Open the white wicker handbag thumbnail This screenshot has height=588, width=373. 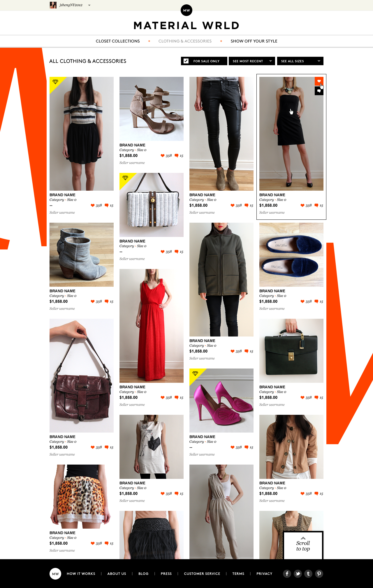pos(152,205)
